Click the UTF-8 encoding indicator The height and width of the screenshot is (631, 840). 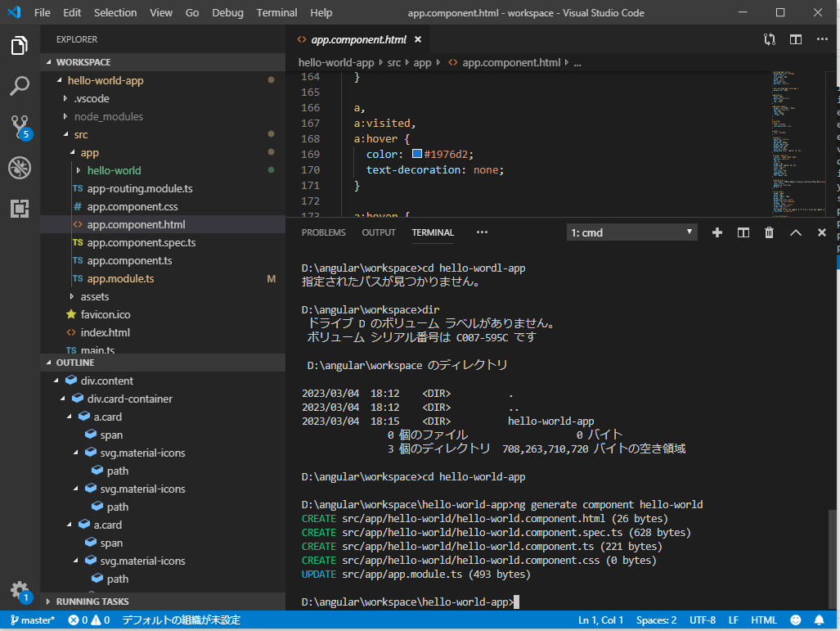click(x=702, y=620)
